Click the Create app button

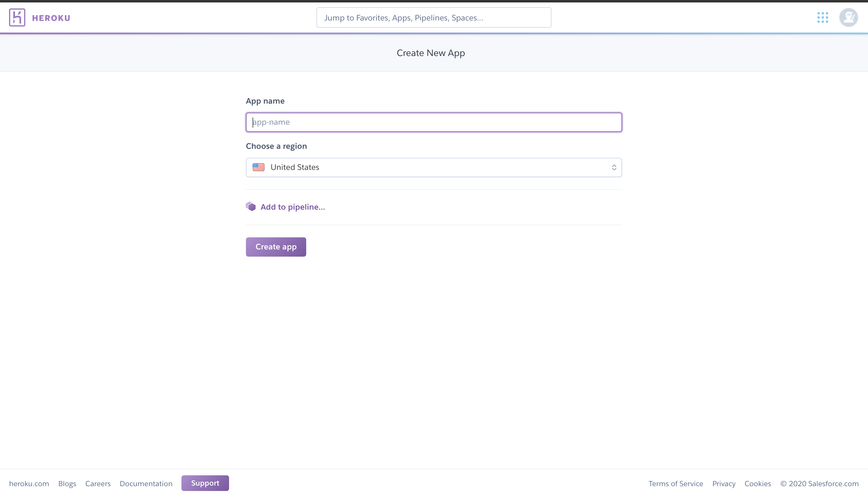(x=276, y=247)
